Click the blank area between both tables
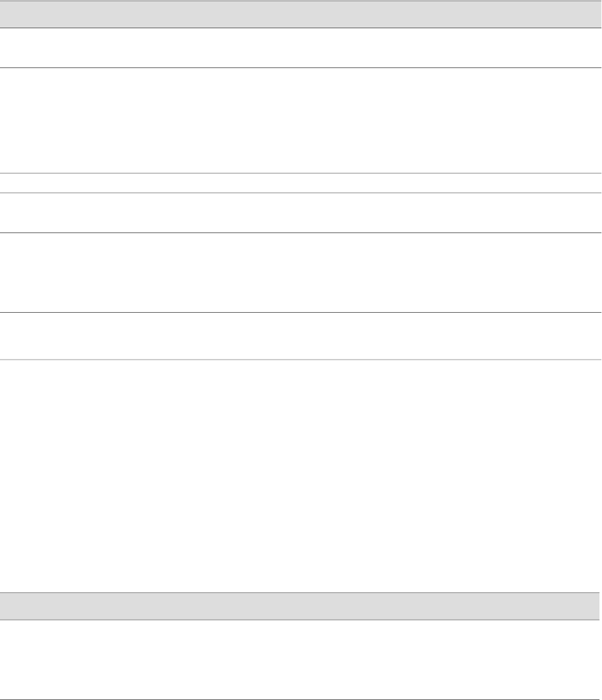Viewport: 602px width, 700px height. 301,475
